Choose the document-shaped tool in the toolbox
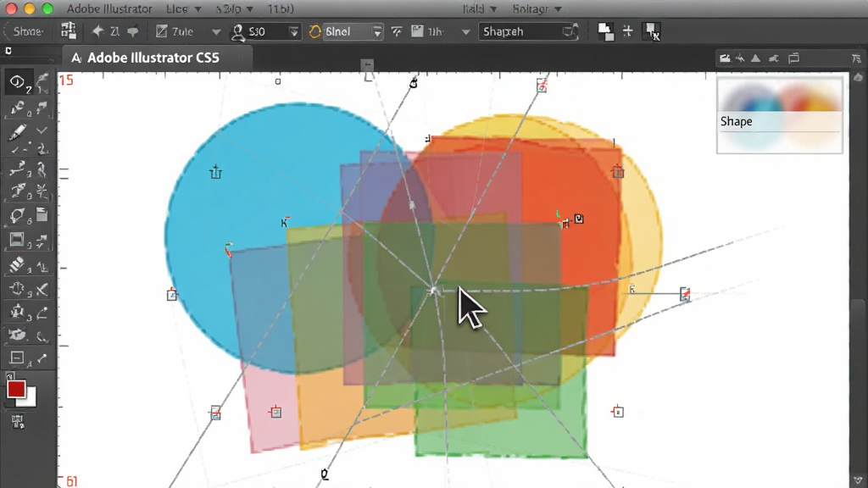This screenshot has width=868, height=488. (42, 214)
